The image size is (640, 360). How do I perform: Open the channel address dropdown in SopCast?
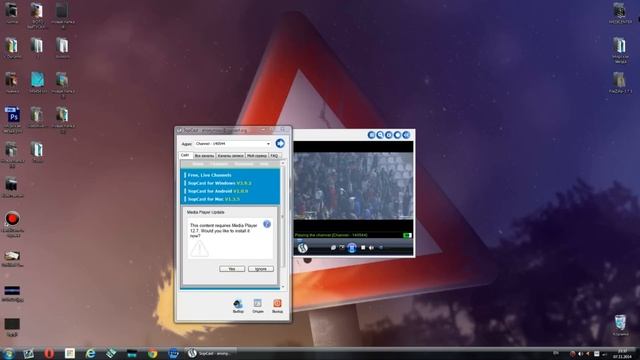(268, 144)
